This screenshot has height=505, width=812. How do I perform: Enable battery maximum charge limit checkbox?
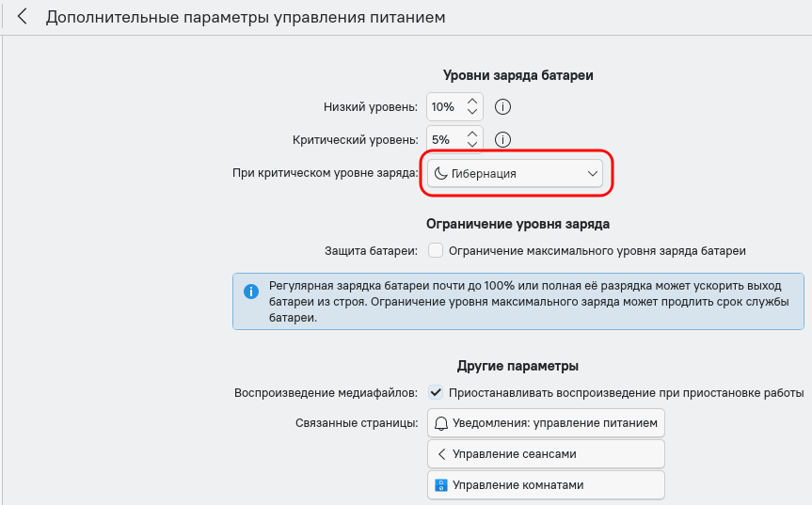[x=436, y=251]
